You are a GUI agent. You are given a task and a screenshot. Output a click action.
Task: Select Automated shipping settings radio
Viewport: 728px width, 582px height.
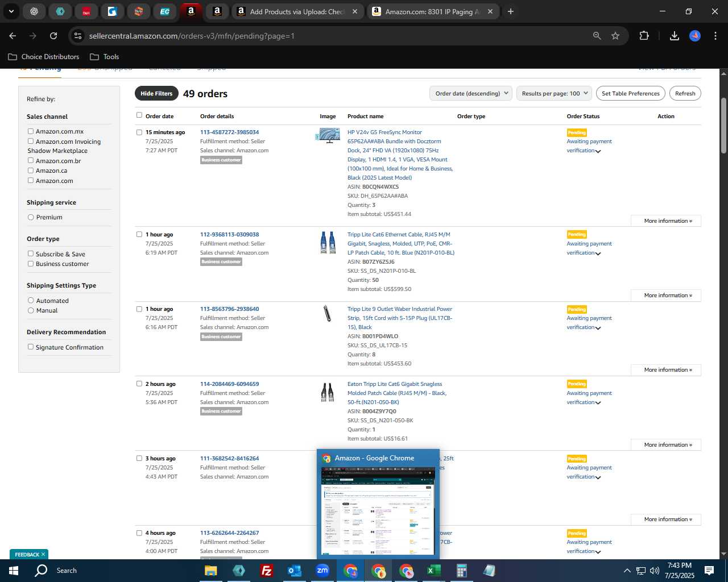tap(31, 301)
